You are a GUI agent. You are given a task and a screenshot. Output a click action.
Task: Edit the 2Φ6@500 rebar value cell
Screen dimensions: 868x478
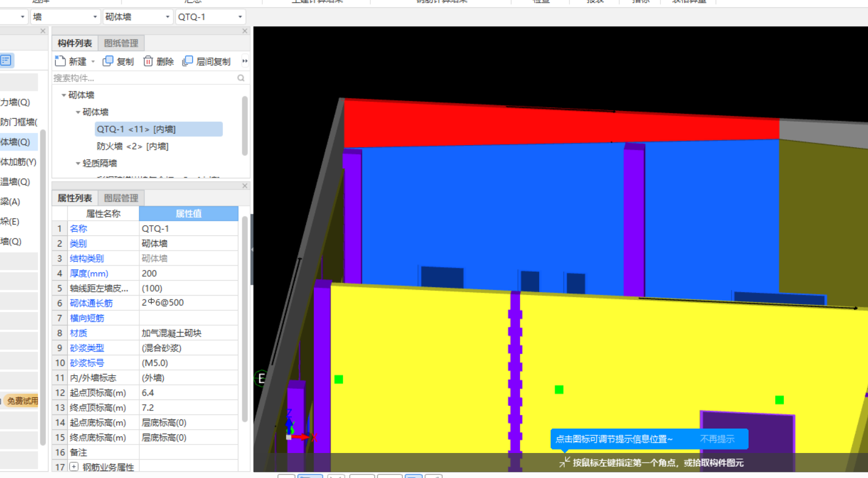click(188, 303)
